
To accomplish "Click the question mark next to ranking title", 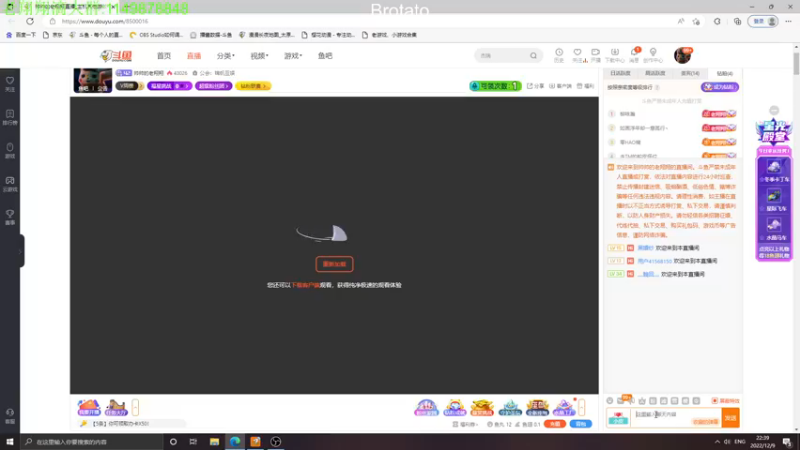I will pos(657,87).
